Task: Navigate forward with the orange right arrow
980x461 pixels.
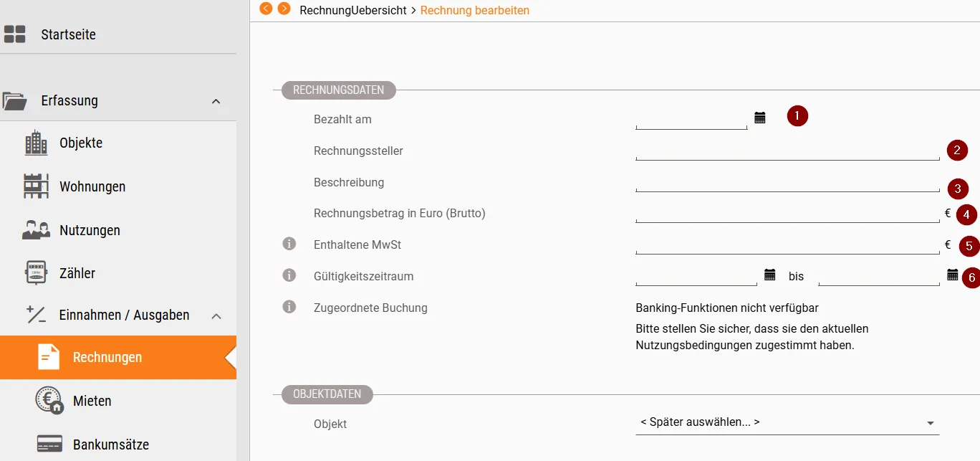Action: click(284, 9)
